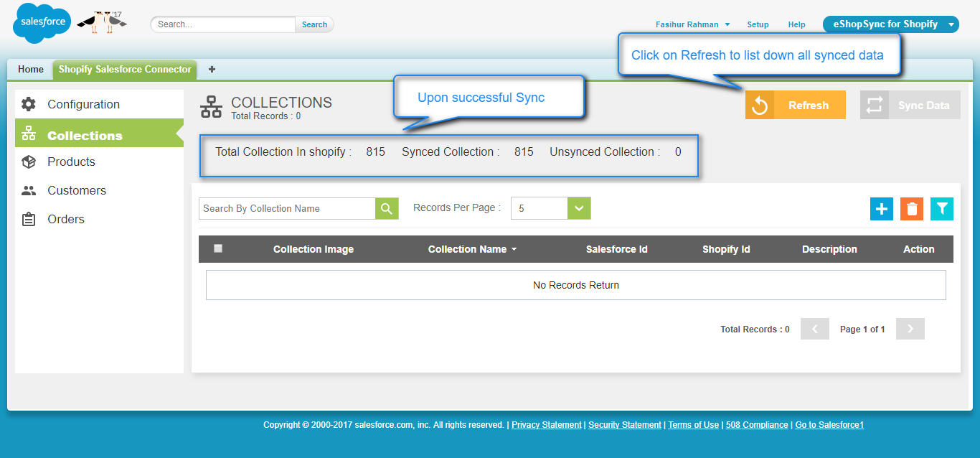
Task: Tick the select-all checkbox in table header
Action: (x=218, y=248)
